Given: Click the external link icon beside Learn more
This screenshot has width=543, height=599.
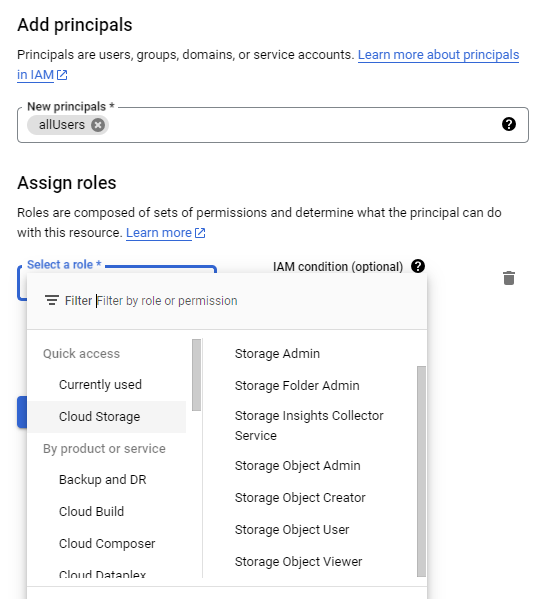Looking at the screenshot, I should (200, 233).
